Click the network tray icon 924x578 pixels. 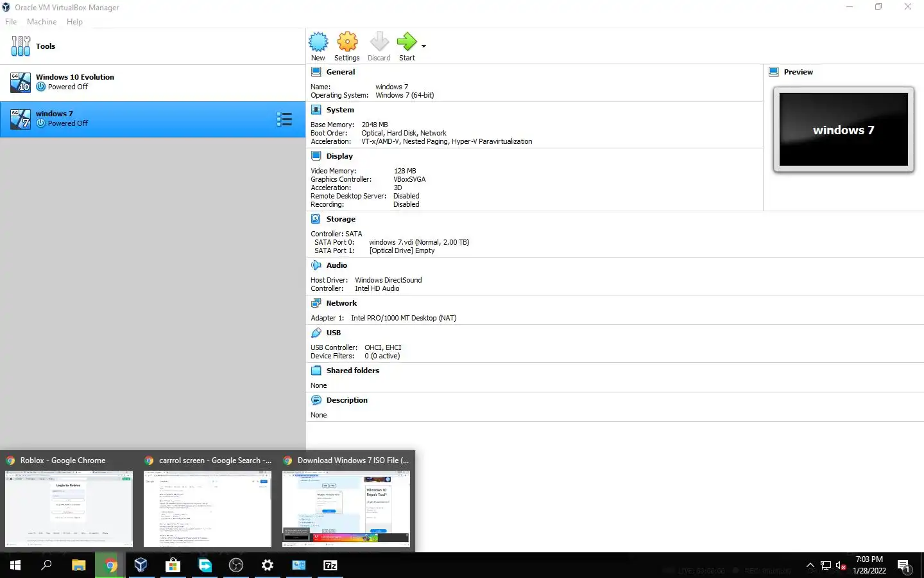click(x=826, y=566)
